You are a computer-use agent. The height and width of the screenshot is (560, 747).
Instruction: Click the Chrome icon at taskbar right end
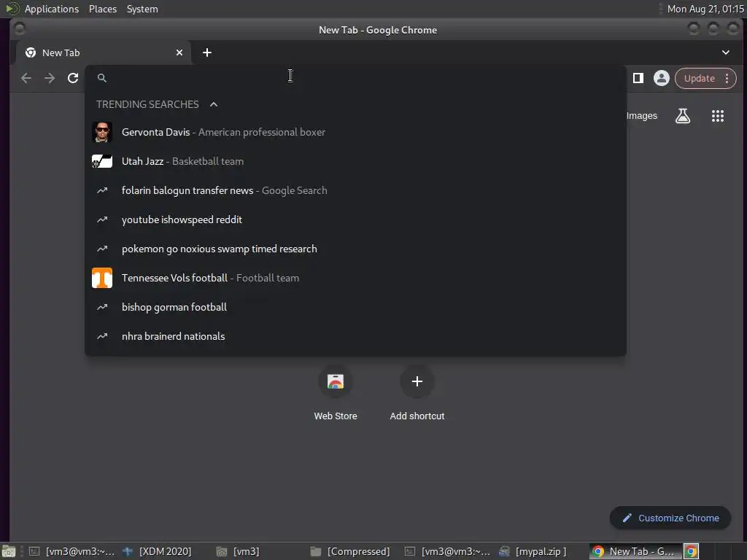coord(692,551)
